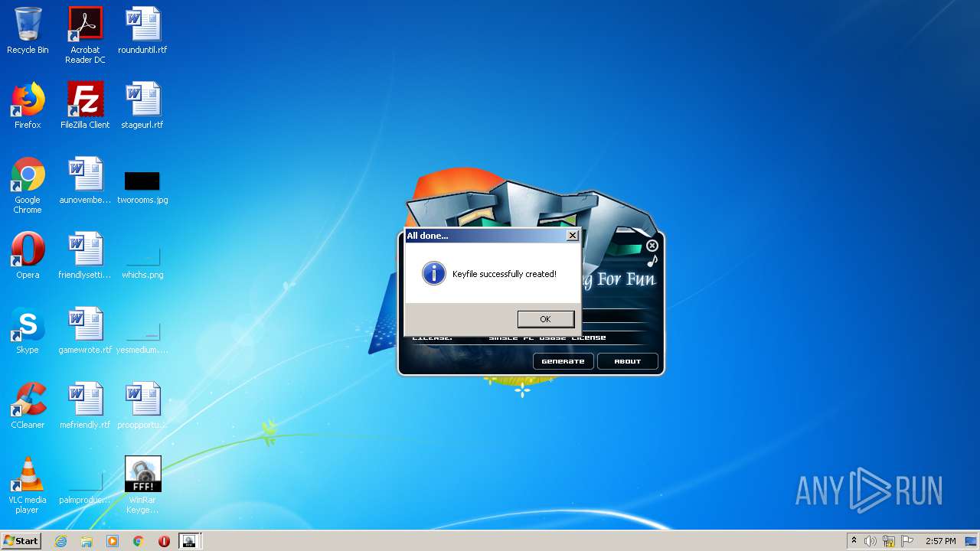Select aunovembe... document icon
The image size is (980, 551).
point(85,181)
